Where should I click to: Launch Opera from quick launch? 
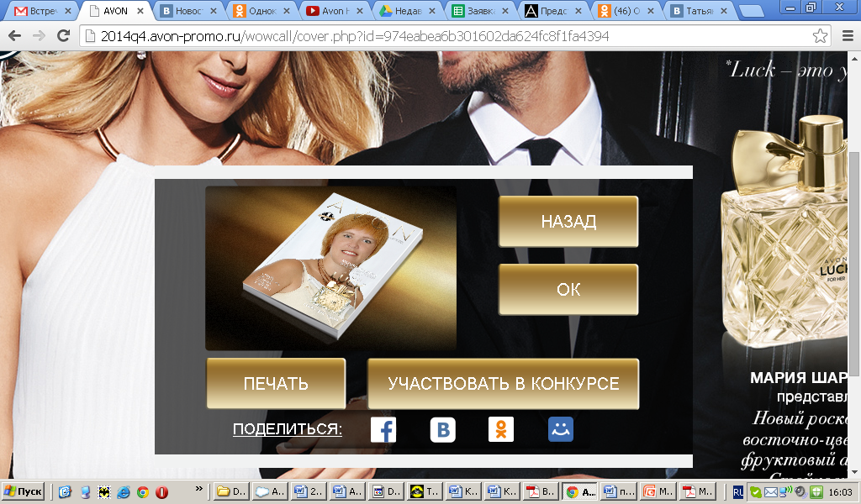pos(162,492)
